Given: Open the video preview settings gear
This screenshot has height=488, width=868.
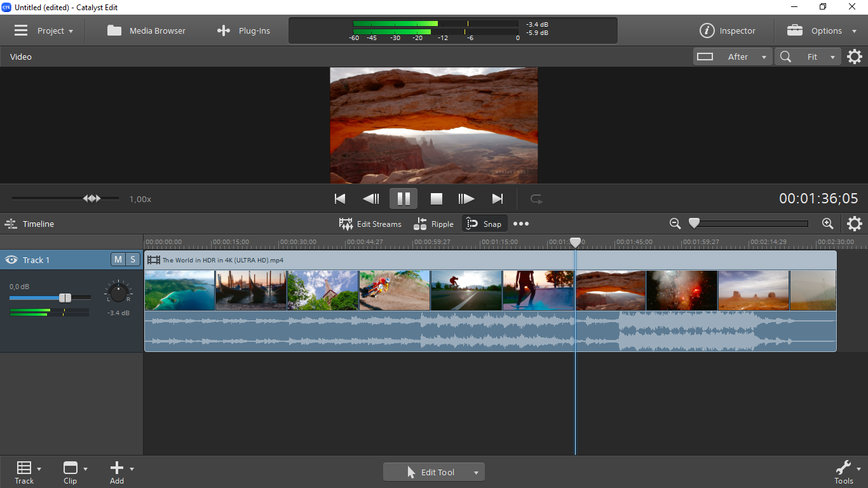Looking at the screenshot, I should click(x=855, y=57).
